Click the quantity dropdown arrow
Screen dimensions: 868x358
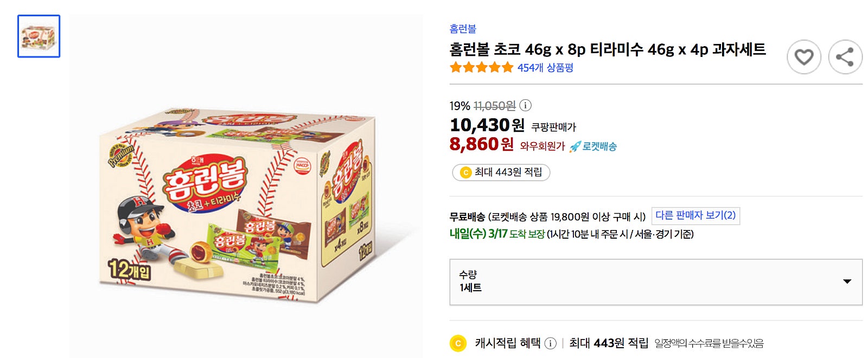pyautogui.click(x=847, y=282)
